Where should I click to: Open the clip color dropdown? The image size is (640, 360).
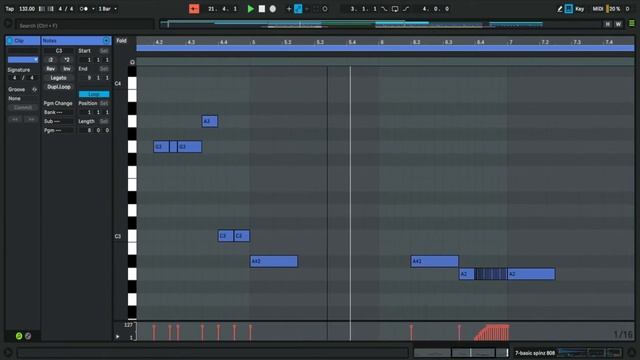point(23,60)
